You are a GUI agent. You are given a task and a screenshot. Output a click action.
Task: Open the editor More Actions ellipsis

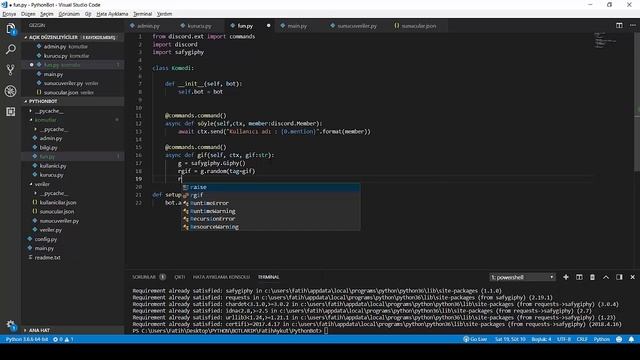633,25
